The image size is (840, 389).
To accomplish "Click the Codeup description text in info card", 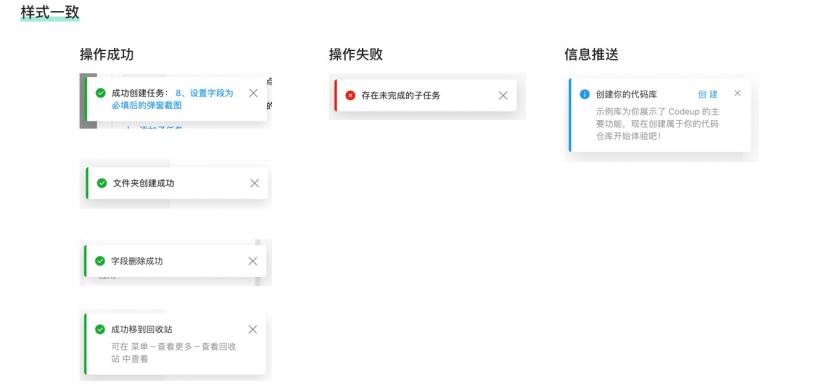I will click(x=657, y=124).
